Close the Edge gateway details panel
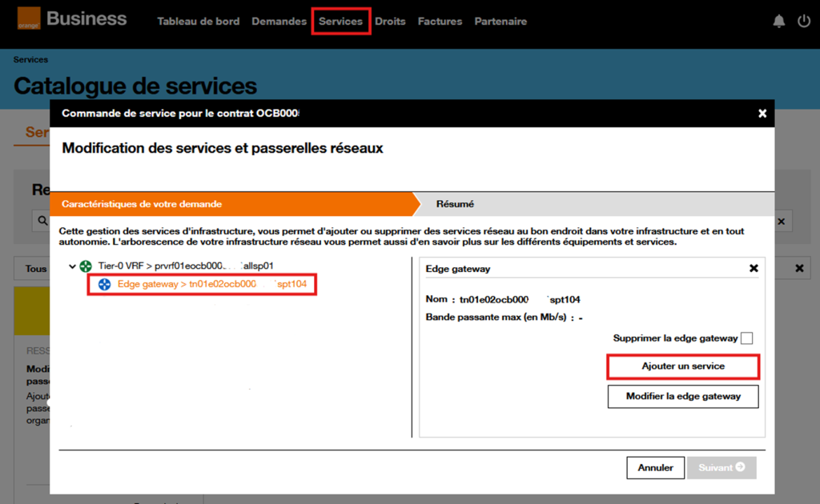This screenshot has width=820, height=504. (753, 269)
